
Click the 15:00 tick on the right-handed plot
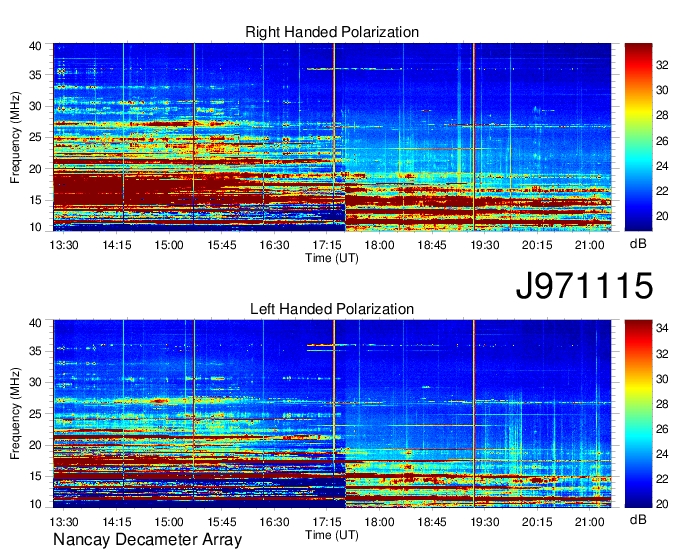[x=169, y=245]
